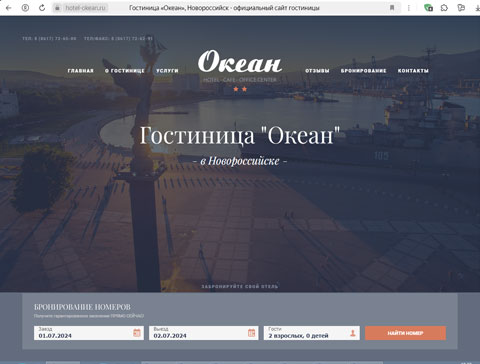Open the Гости guests selector
The height and width of the screenshot is (364, 480).
point(312,333)
